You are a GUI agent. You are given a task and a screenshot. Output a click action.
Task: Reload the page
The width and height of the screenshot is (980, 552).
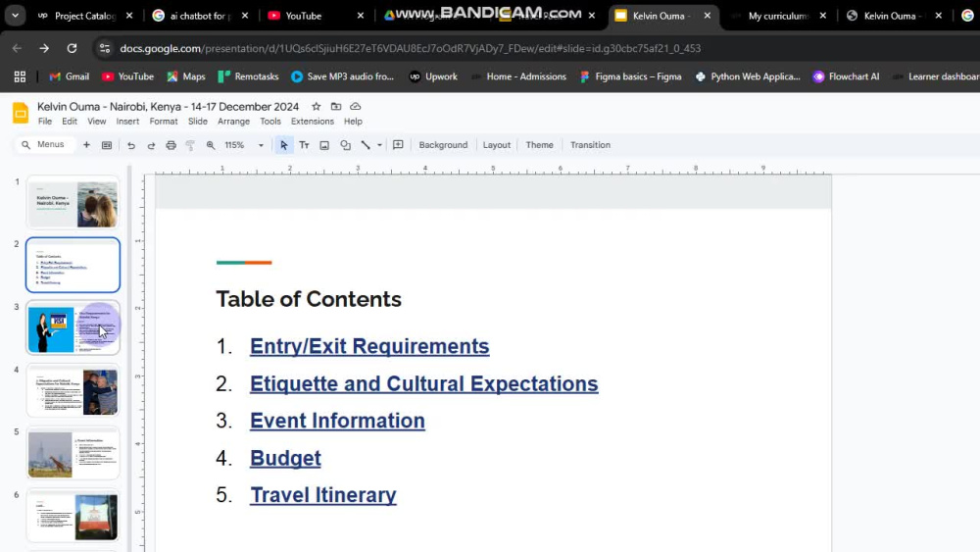click(x=72, y=48)
